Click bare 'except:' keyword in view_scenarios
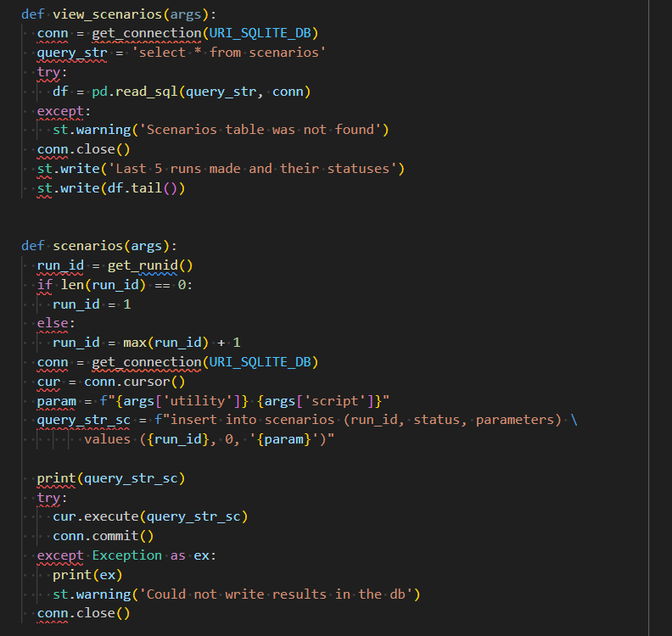 coord(60,111)
